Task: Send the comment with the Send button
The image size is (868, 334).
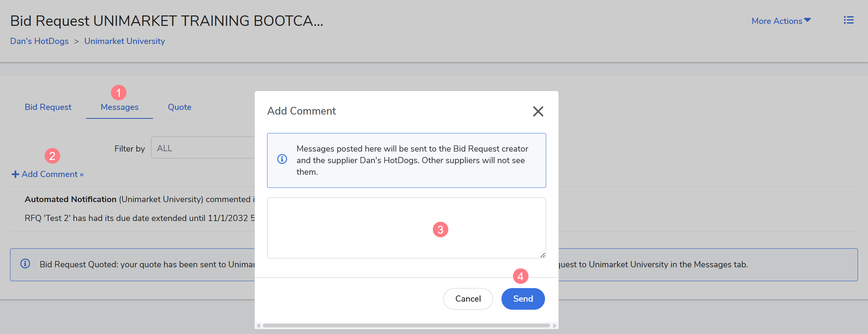Action: coord(523,299)
